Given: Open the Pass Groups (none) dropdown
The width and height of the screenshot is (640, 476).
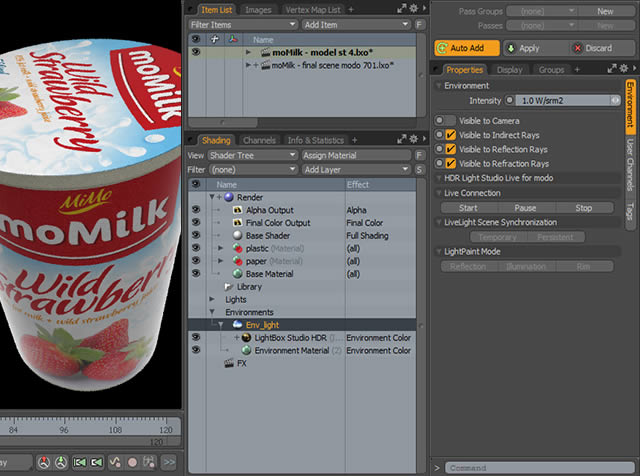Looking at the screenshot, I should click(541, 11).
